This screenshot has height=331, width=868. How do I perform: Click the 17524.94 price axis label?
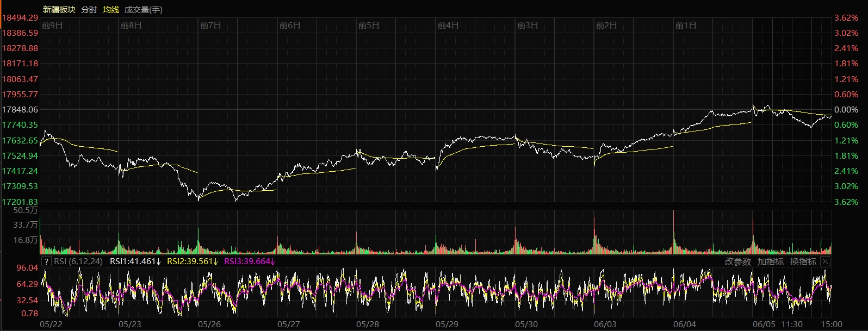tap(20, 156)
